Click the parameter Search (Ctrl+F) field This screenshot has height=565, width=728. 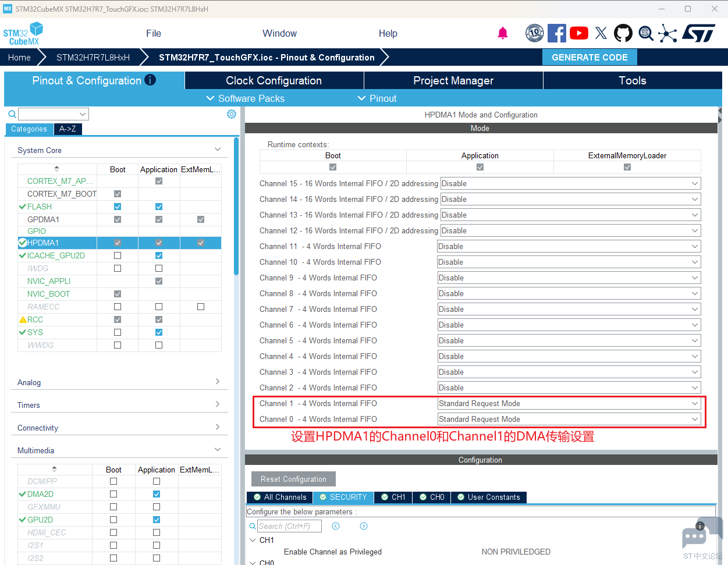pyautogui.click(x=289, y=526)
